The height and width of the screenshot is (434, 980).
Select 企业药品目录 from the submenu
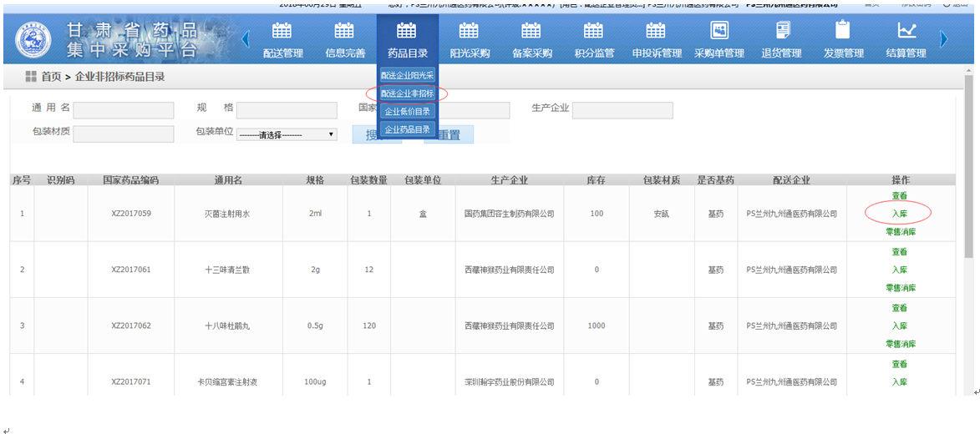[x=408, y=129]
